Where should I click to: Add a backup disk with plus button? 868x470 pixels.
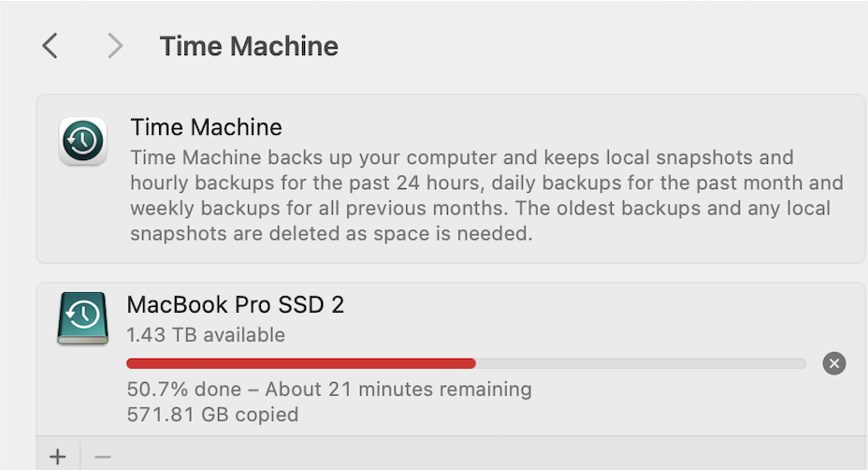pos(58,457)
